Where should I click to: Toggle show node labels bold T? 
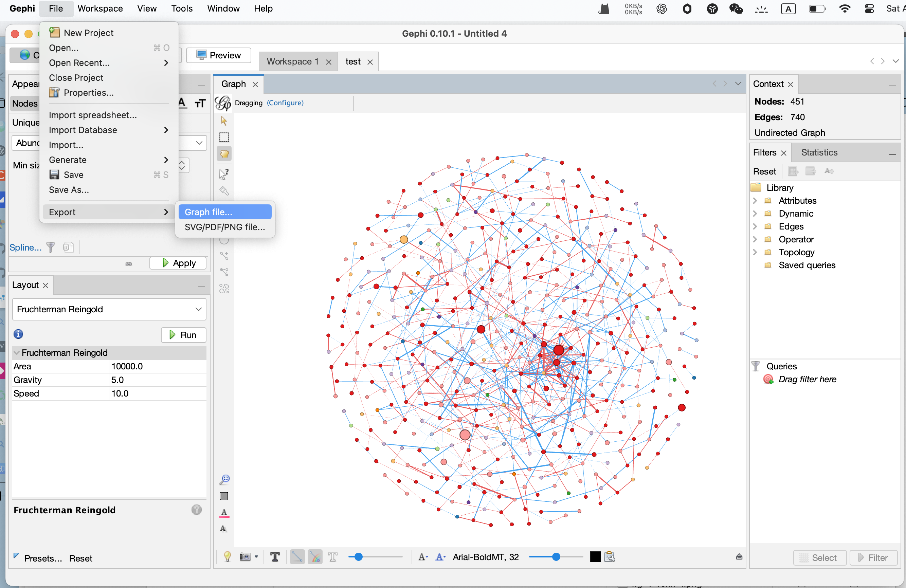click(275, 557)
